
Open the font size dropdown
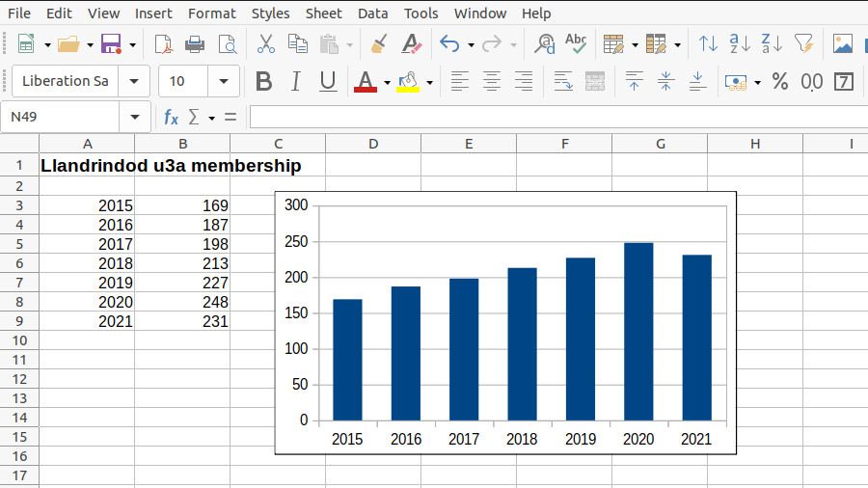pyautogui.click(x=225, y=82)
